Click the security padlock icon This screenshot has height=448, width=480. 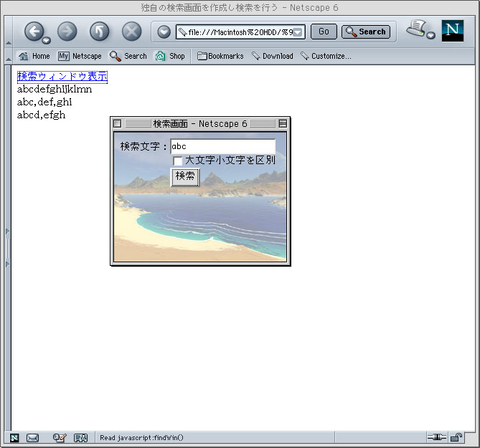(456, 437)
